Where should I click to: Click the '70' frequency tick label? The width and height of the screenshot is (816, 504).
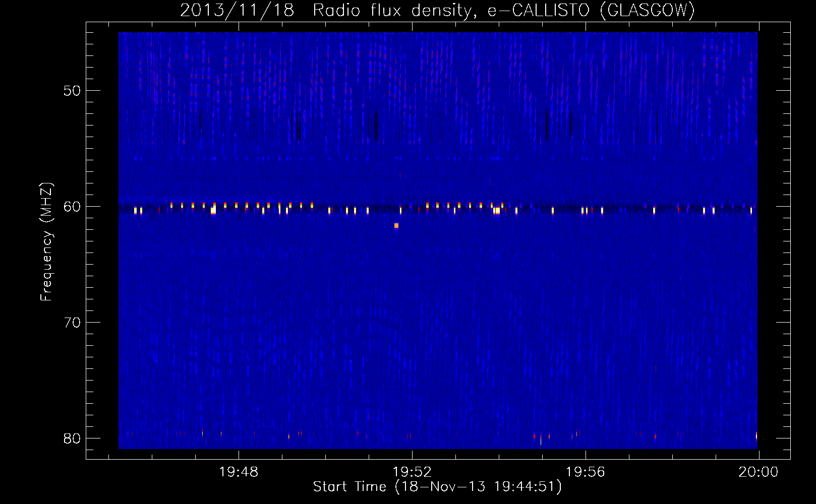tap(72, 323)
